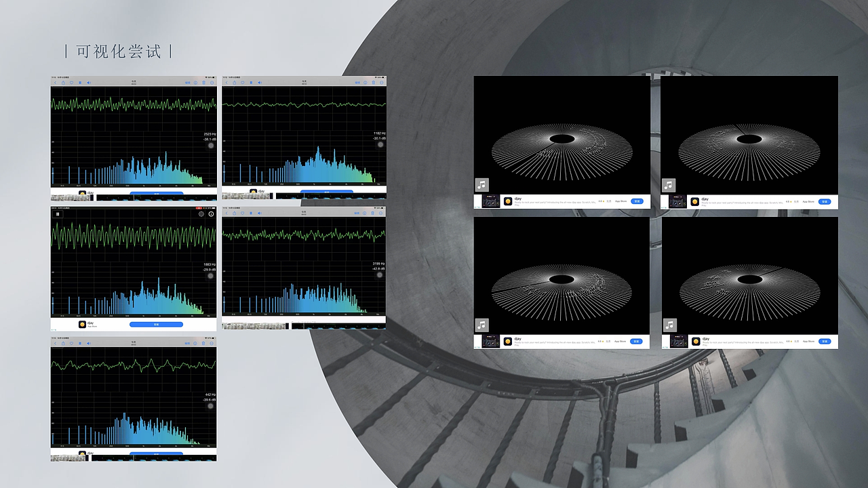Screen dimensions: 868x488
Task: Tap the Edit button in the 1182 Hz screen
Action: (357, 83)
